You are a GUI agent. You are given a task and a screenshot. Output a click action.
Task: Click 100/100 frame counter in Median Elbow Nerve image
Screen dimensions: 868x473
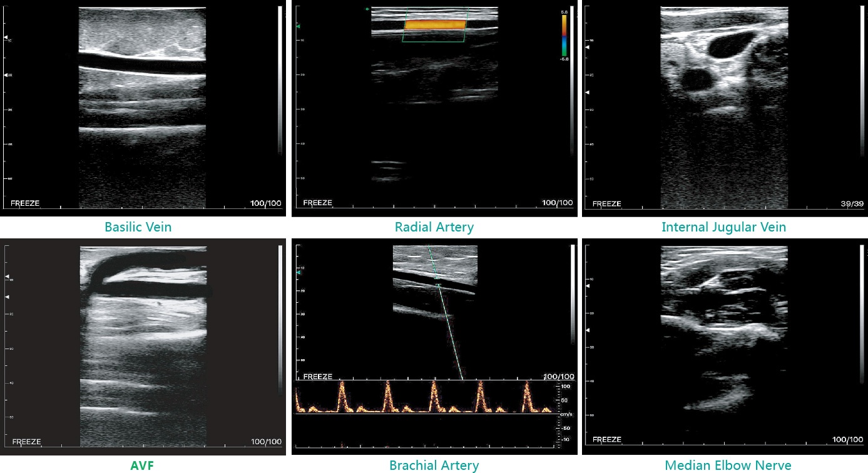[848, 440]
